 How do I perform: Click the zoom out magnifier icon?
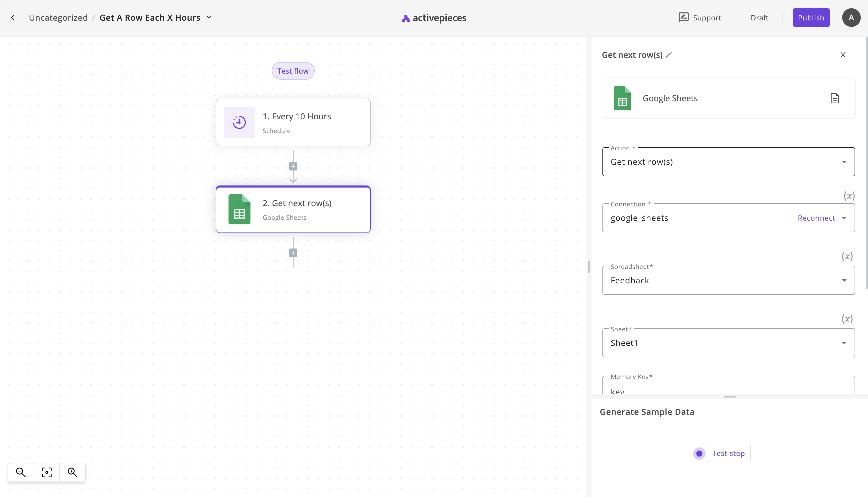(x=21, y=472)
